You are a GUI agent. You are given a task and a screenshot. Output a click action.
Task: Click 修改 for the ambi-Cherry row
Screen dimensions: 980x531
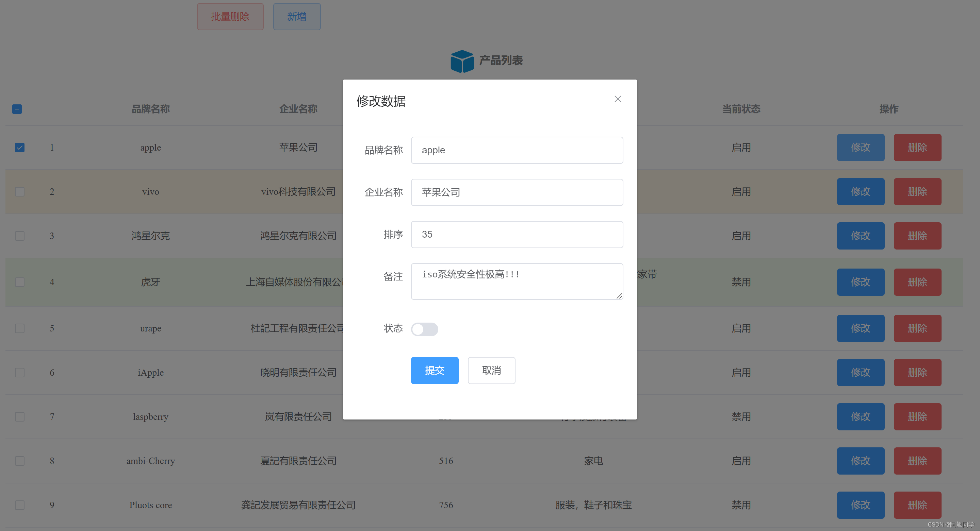pyautogui.click(x=860, y=461)
